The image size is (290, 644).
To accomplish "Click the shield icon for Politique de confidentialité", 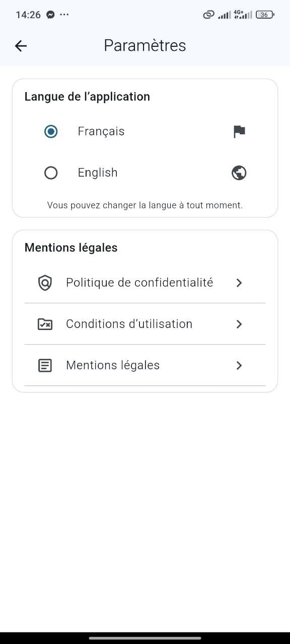I will [x=45, y=283].
